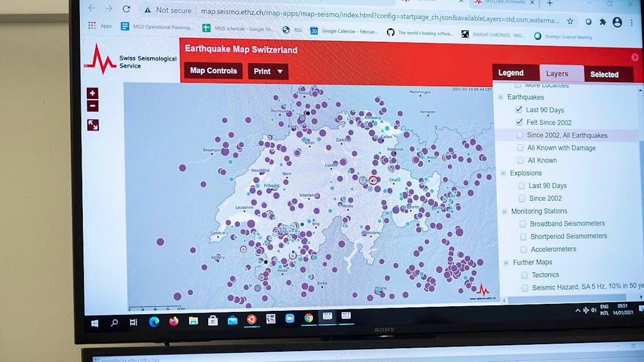Click the fullscreen map extent icon
The width and height of the screenshot is (644, 362).
tap(93, 124)
